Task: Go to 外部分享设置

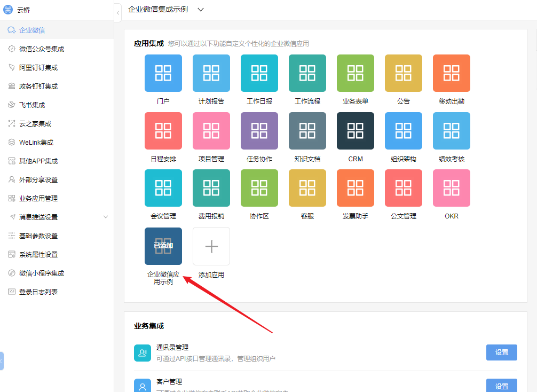Action: coord(57,179)
